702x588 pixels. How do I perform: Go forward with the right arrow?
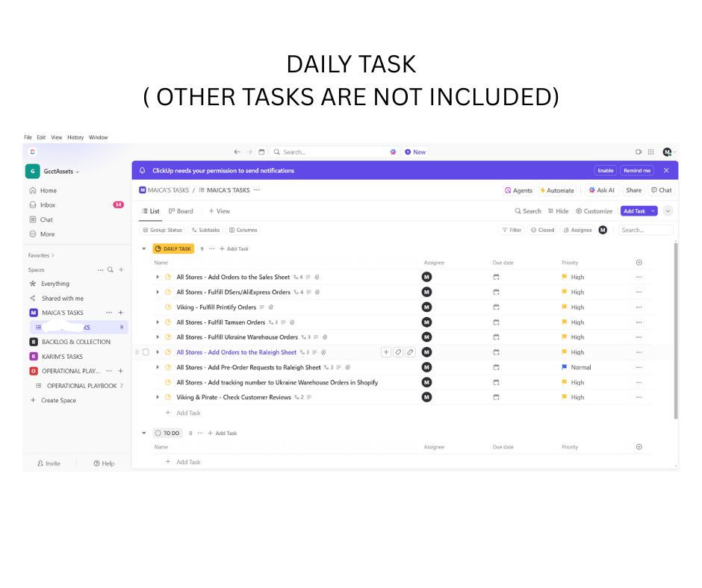point(249,152)
